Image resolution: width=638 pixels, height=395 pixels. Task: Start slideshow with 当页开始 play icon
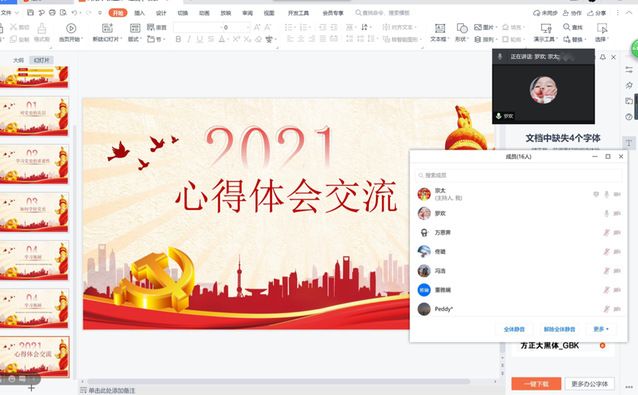coord(71,28)
